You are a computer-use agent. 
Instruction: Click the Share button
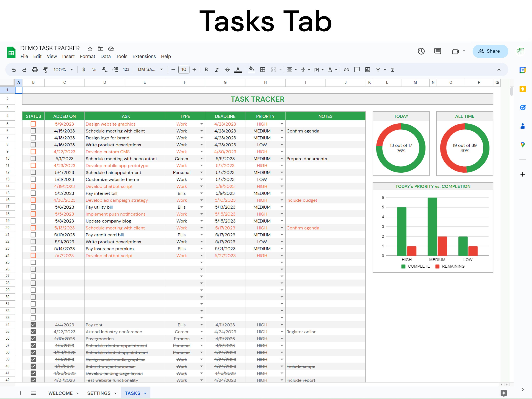pyautogui.click(x=490, y=51)
